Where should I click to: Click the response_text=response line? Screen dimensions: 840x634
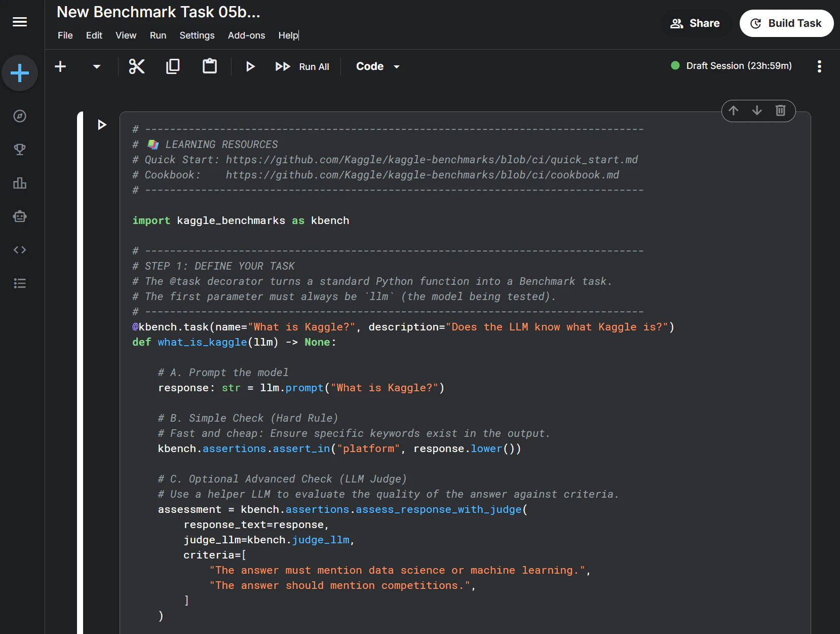(x=256, y=525)
